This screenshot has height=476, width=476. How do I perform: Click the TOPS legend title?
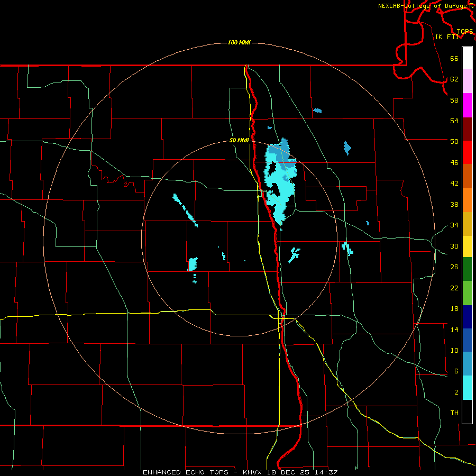[x=465, y=32]
